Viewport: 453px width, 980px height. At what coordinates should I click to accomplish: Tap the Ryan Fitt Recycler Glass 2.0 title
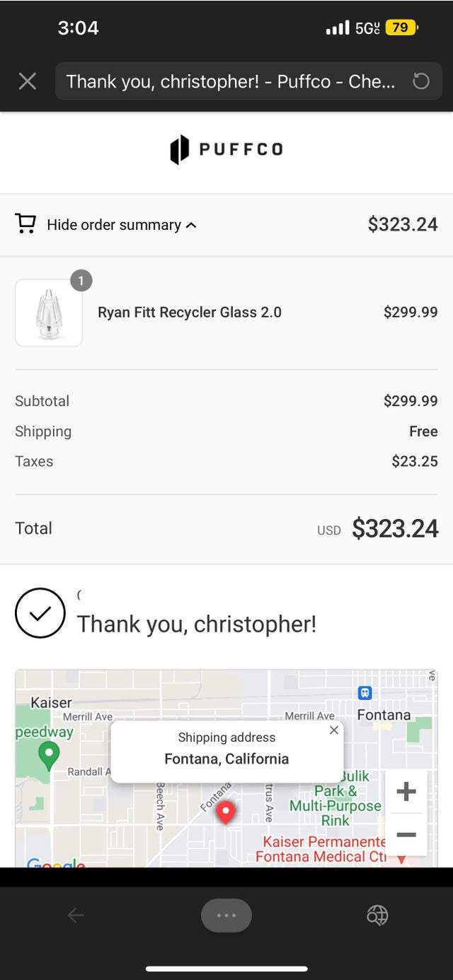[x=190, y=313]
